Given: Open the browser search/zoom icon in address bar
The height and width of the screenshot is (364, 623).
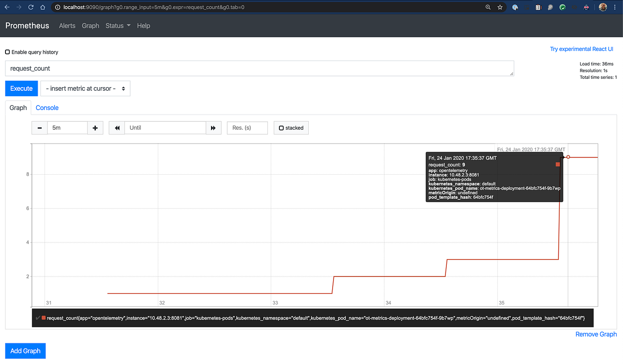Looking at the screenshot, I should click(x=488, y=7).
